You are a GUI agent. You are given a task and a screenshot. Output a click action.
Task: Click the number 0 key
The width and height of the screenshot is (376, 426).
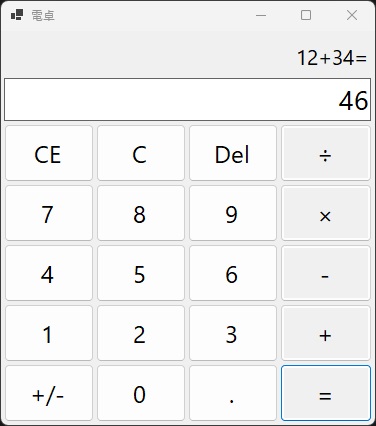(141, 393)
